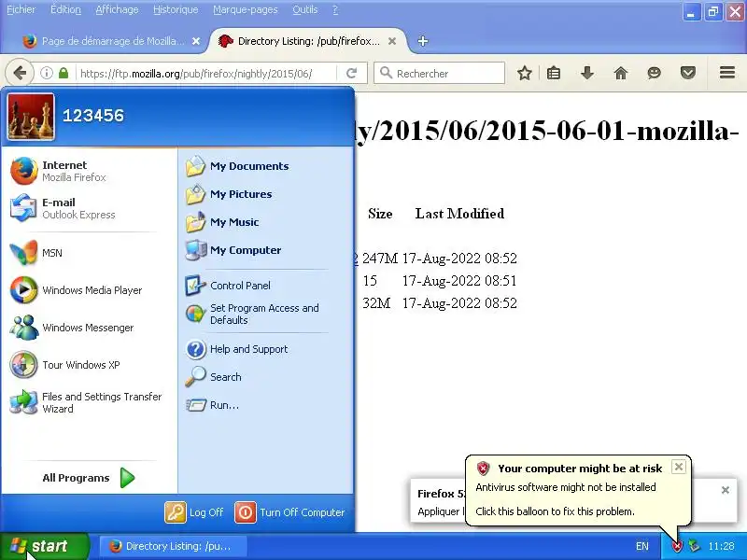The width and height of the screenshot is (747, 560).
Task: Open the Downloads arrow icon
Action: (x=587, y=74)
